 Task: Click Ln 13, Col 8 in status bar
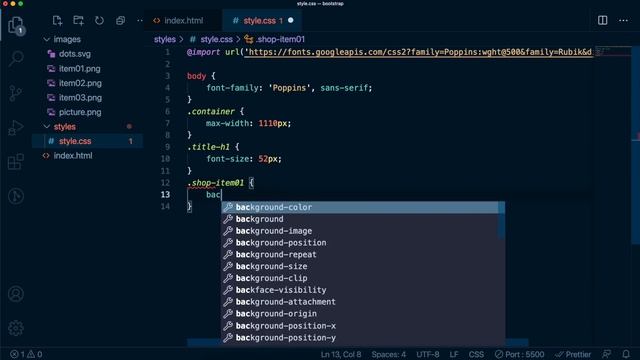pyautogui.click(x=341, y=354)
